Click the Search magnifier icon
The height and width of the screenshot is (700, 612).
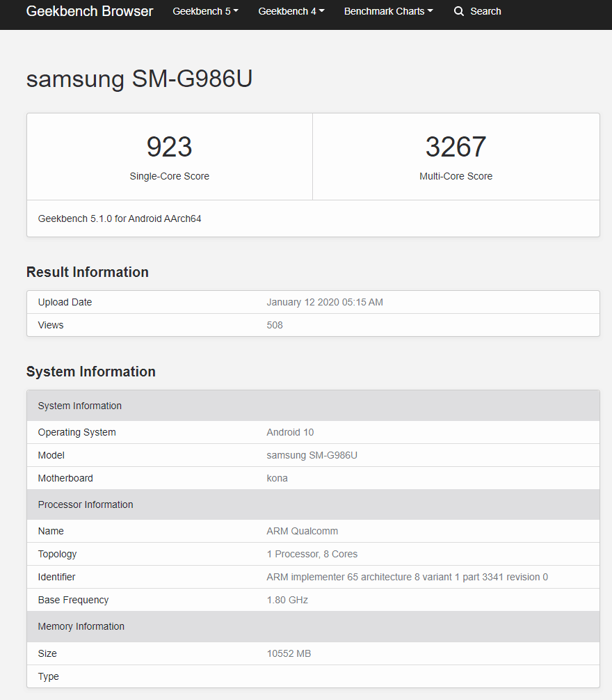458,11
